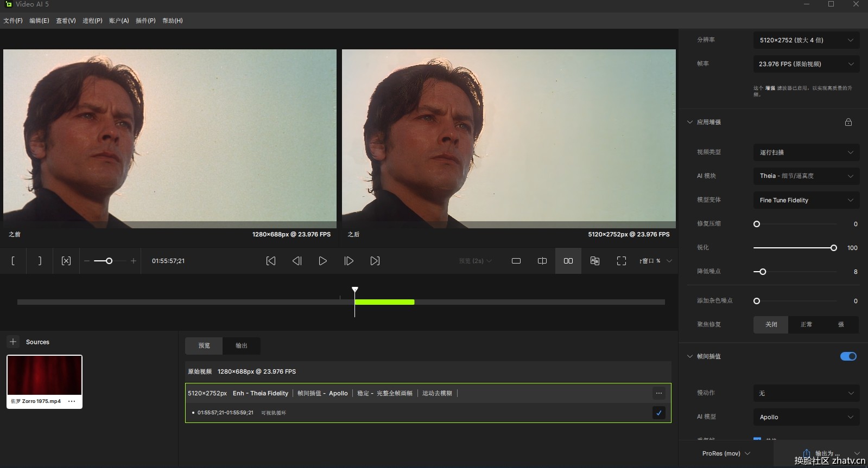Click the timeline zoom slider handle
The image size is (868, 468).
tap(109, 261)
